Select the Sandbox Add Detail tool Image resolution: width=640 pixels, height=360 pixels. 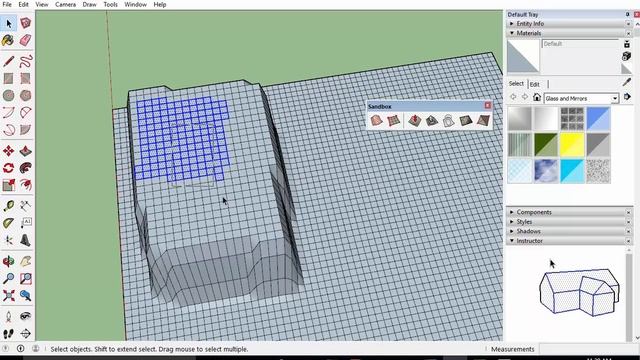point(466,120)
